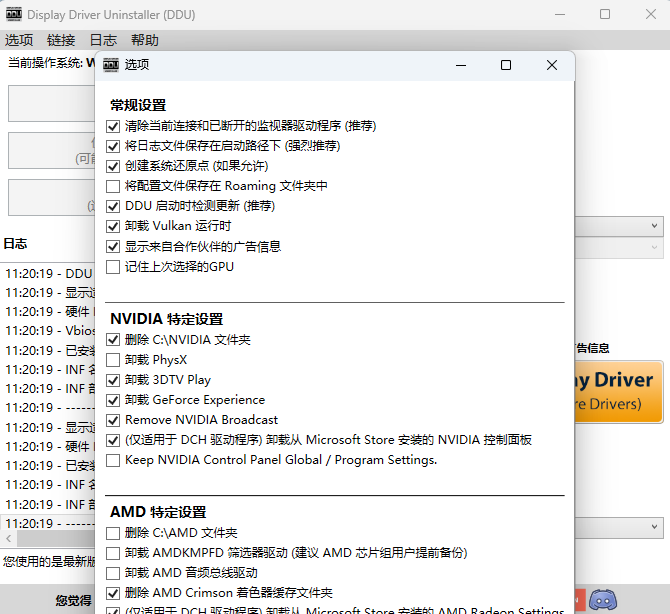Click the DDU app icon in main title bar
Viewport: 670px width, 614px height.
click(13, 14)
